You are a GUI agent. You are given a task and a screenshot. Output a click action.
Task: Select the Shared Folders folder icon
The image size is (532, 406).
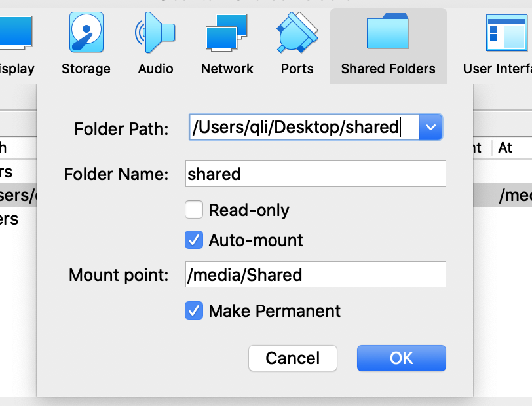point(388,32)
